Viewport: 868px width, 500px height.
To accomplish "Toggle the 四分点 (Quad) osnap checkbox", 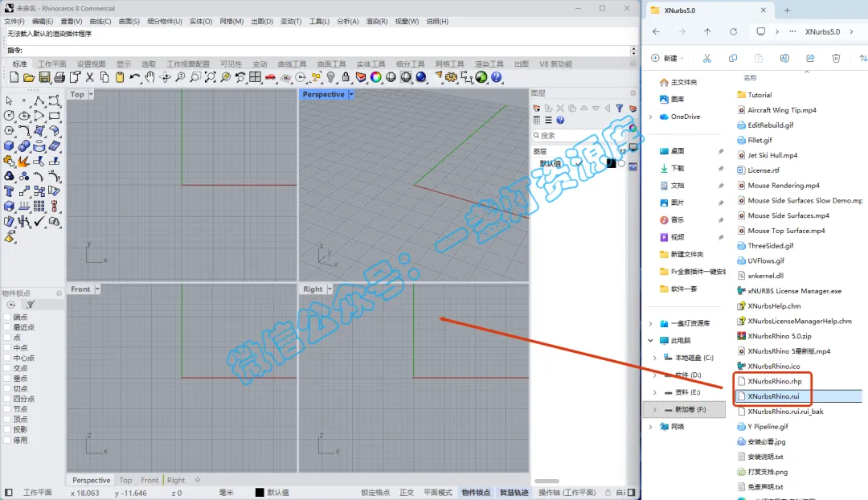I will coord(7,399).
